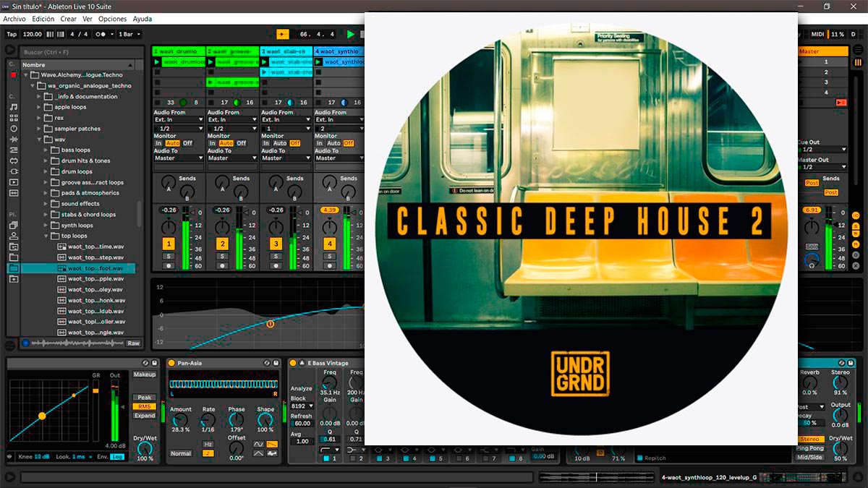
Task: Open the Audio Effects category icon
Action: pos(13,140)
